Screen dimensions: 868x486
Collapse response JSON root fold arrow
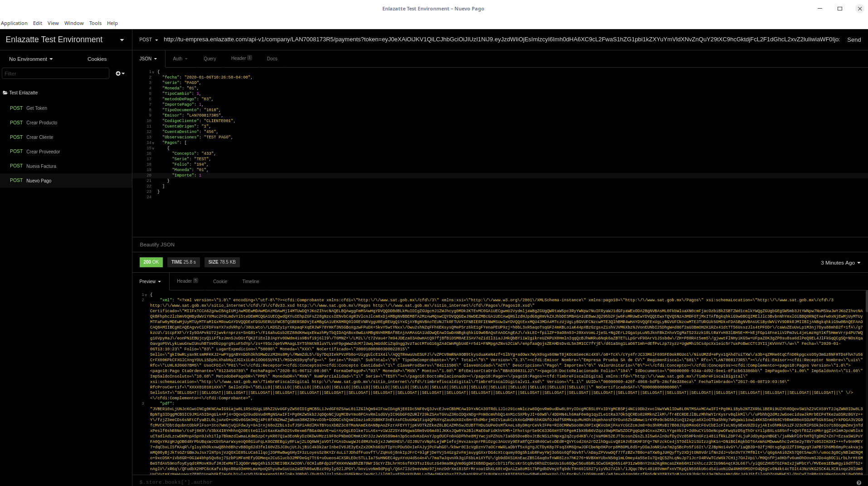[146, 295]
